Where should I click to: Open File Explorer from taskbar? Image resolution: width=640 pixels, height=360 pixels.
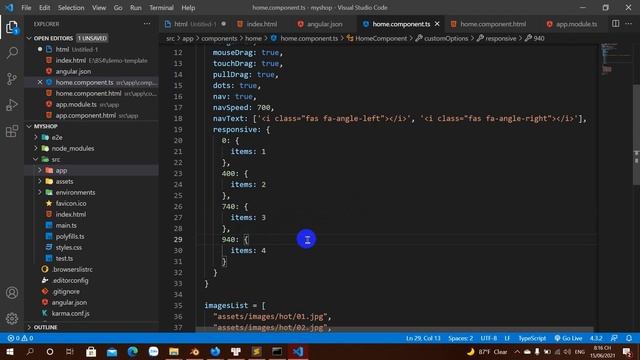click(174, 351)
